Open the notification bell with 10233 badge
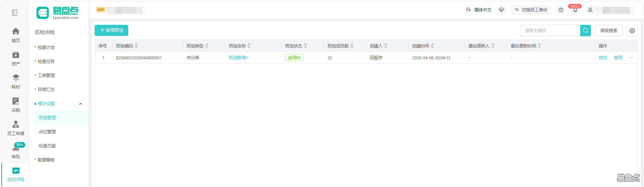Viewport: 644px width, 187px height. pos(575,10)
